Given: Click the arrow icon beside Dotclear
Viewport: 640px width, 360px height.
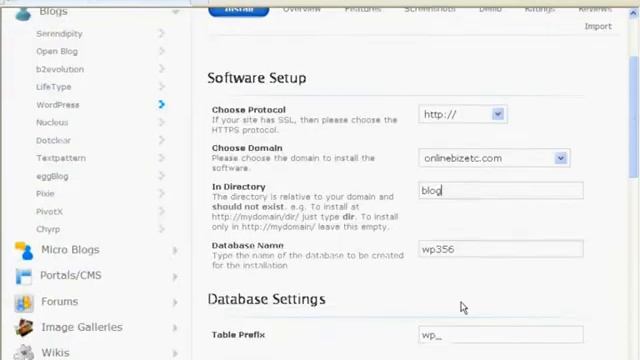Looking at the screenshot, I should click(x=162, y=140).
